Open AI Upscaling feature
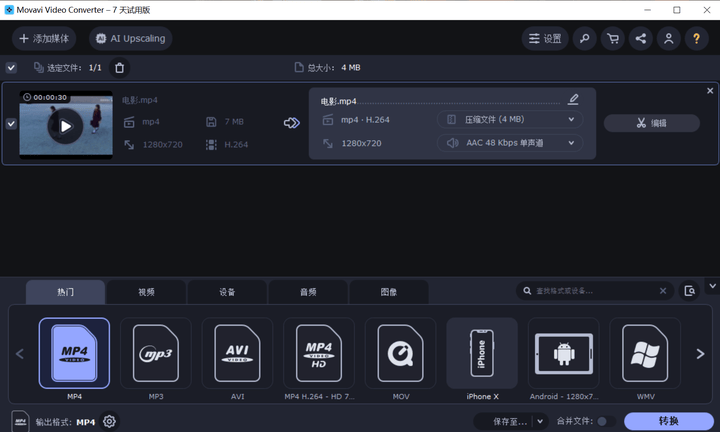Viewport: 720px width, 432px height. (x=130, y=39)
